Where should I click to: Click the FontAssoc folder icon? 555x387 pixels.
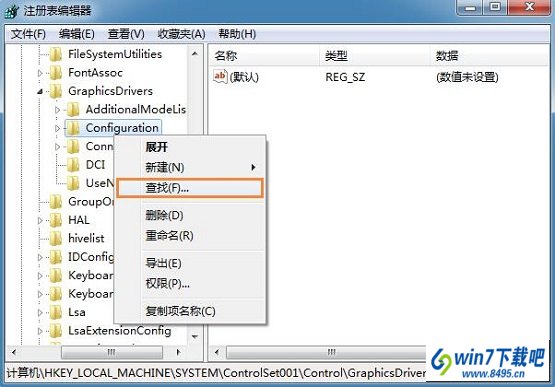coord(56,73)
